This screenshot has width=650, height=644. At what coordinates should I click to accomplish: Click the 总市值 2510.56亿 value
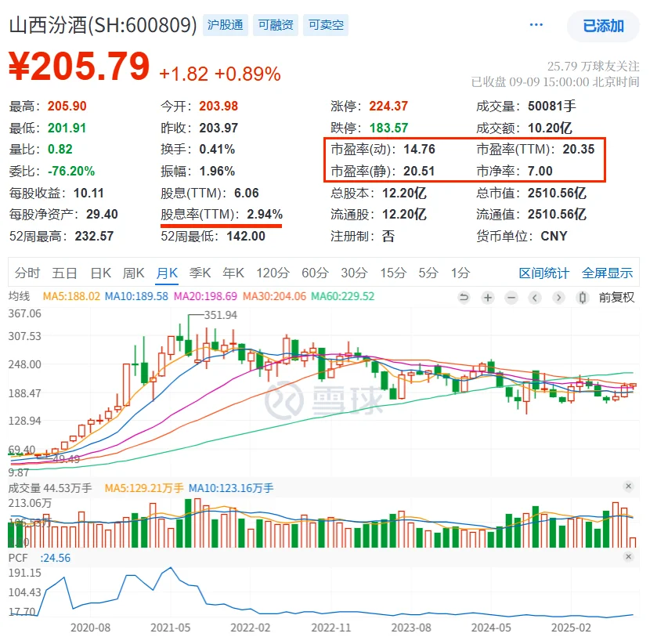pyautogui.click(x=557, y=194)
